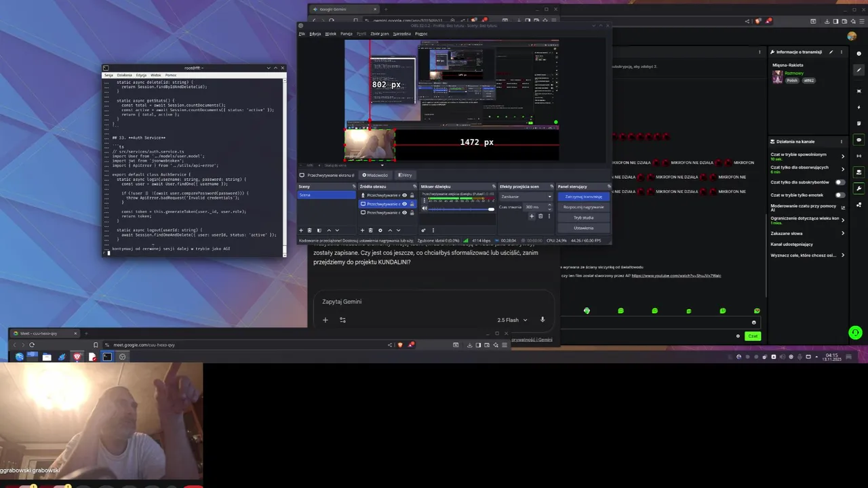Open Informacje o transmisji three-dot menu
Screen dimensions: 868x488
pos(842,52)
